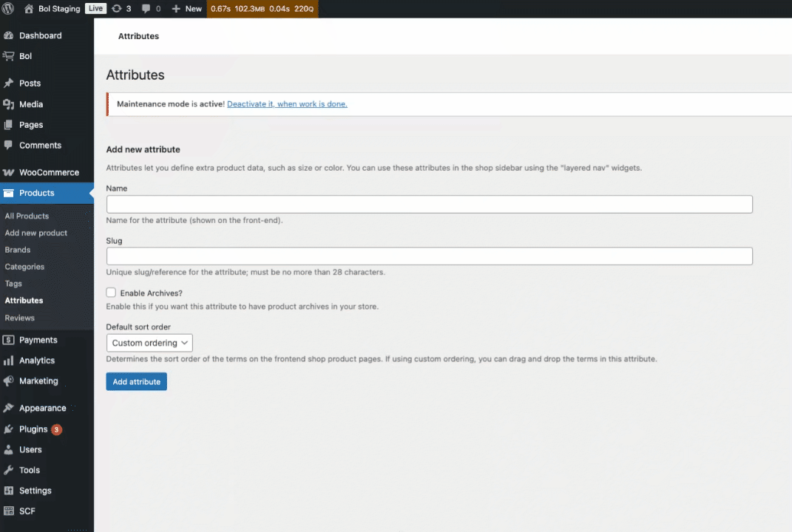Click the Enable Archives? label text
792x532 pixels.
click(151, 293)
